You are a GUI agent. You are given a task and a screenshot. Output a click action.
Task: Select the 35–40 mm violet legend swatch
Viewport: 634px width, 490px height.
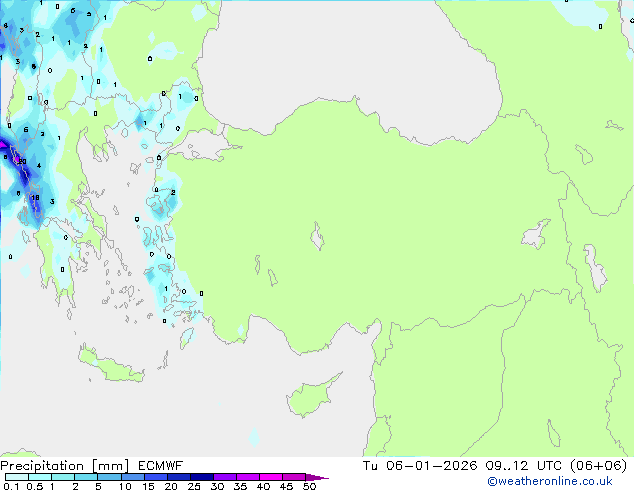tap(248, 477)
